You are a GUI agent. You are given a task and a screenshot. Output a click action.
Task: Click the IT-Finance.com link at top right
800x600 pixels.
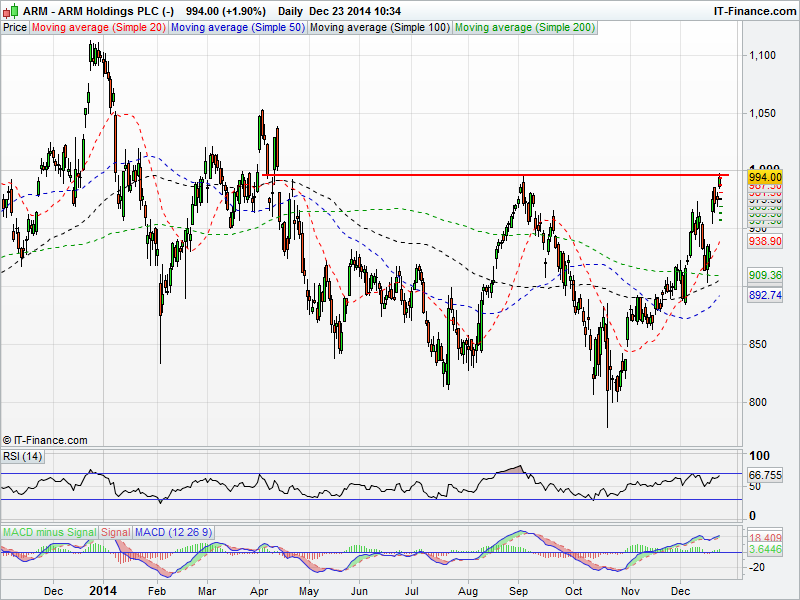(x=753, y=10)
